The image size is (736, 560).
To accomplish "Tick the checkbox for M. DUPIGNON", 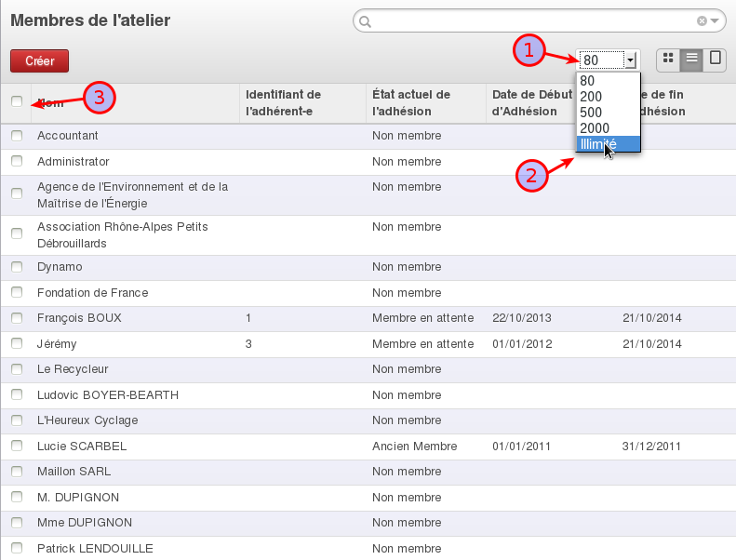I will pyautogui.click(x=17, y=497).
